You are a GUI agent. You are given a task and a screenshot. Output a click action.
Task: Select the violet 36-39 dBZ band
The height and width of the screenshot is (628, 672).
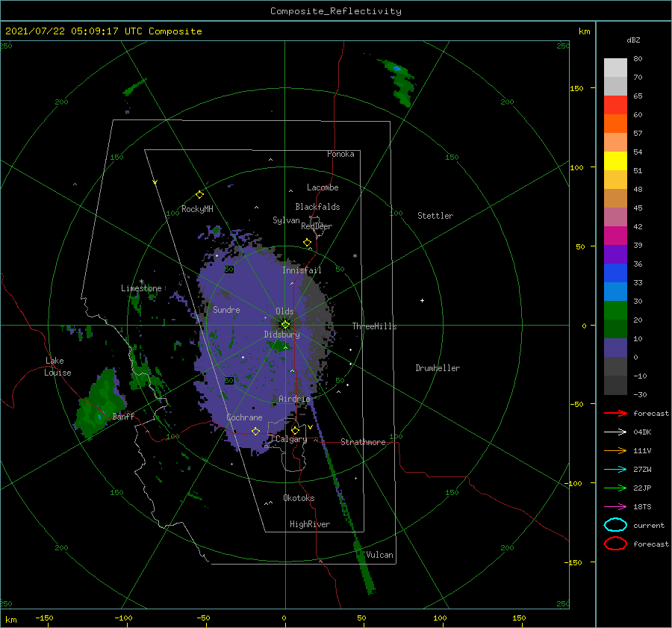[x=615, y=255]
